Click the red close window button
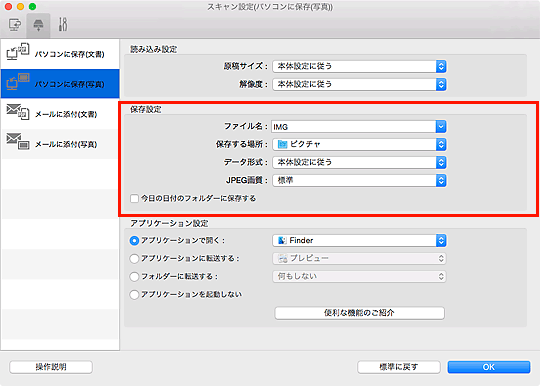This screenshot has height=386, width=540. [8, 7]
